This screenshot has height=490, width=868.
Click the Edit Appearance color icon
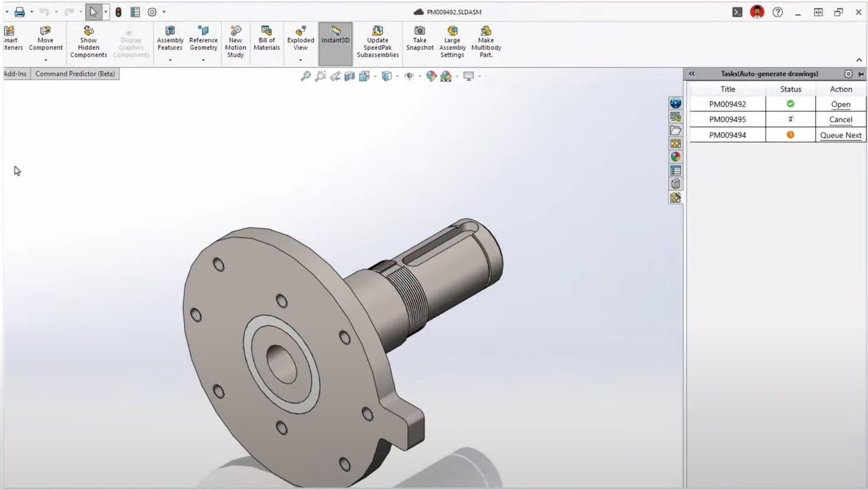(430, 76)
